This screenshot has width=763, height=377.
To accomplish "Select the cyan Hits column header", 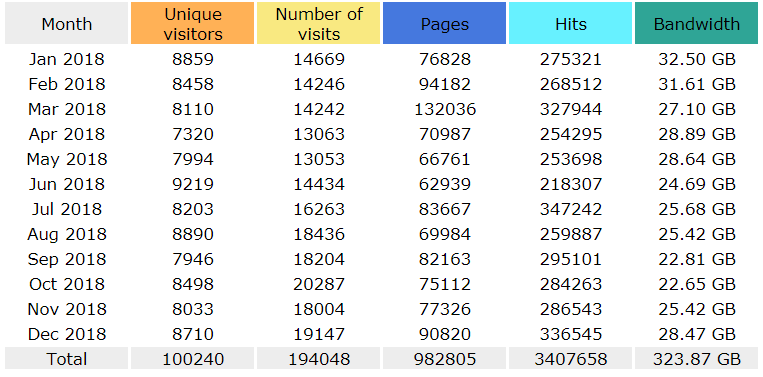I will [x=570, y=23].
